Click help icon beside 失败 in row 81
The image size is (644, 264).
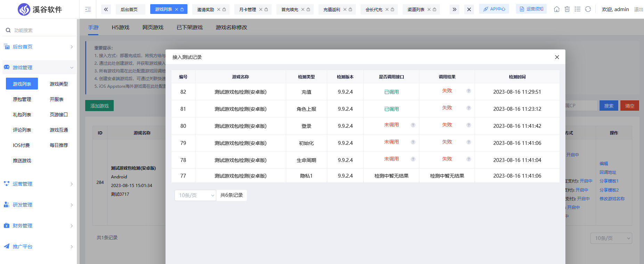[469, 108]
